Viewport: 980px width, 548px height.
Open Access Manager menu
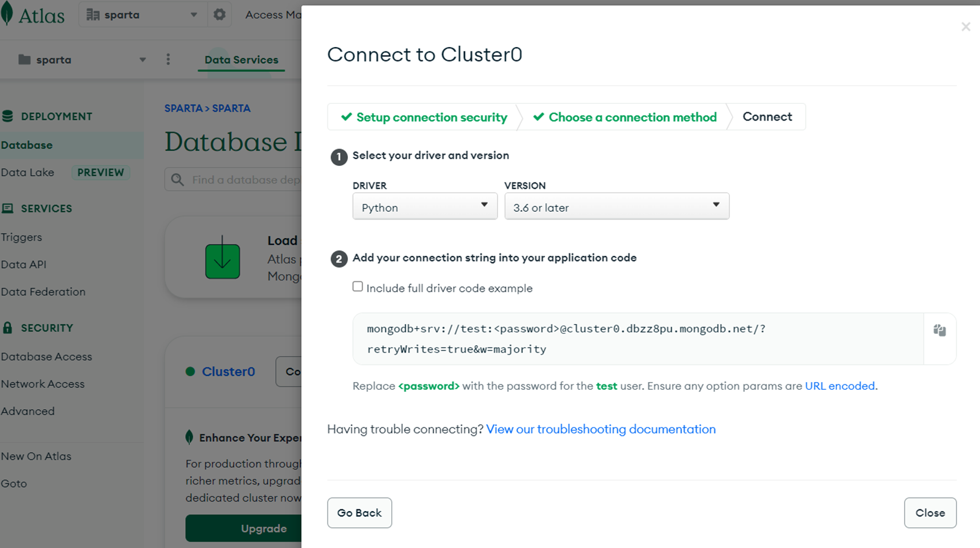pos(273,14)
